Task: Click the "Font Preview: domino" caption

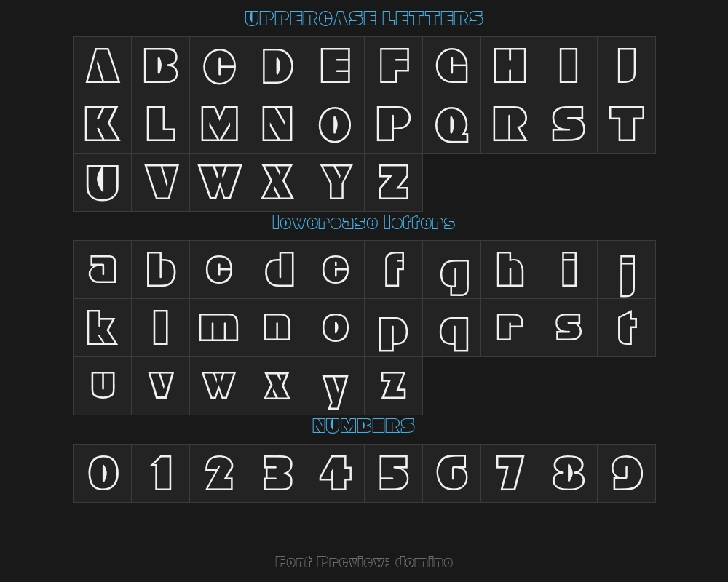Action: (x=364, y=562)
